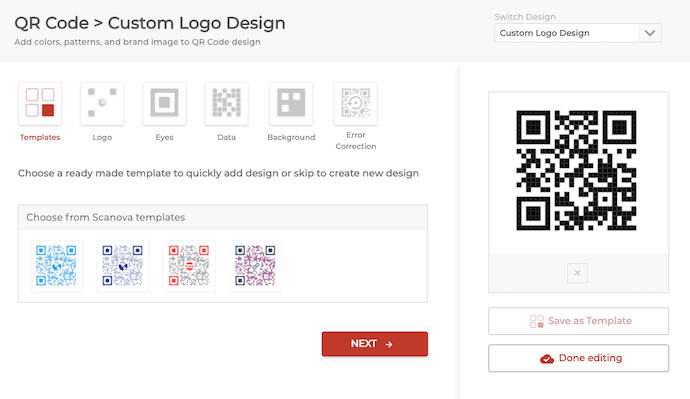The height and width of the screenshot is (399, 690).
Task: Click the red NEXT button
Action: (x=374, y=344)
